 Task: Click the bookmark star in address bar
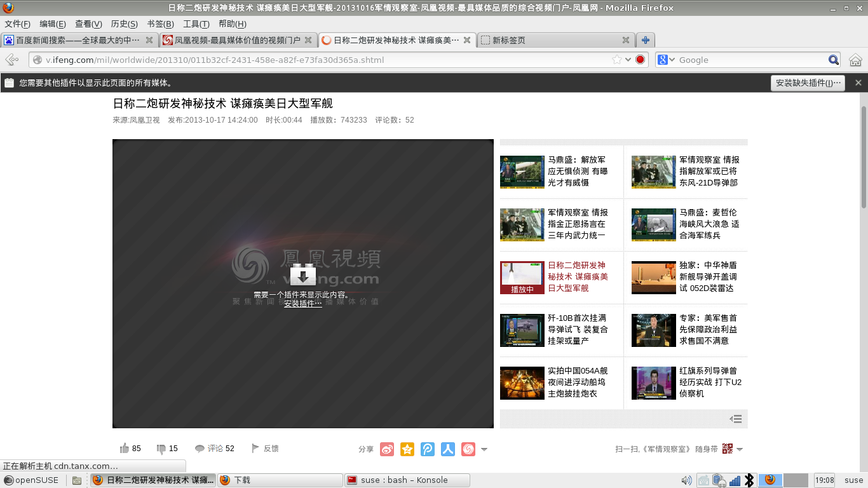click(616, 60)
